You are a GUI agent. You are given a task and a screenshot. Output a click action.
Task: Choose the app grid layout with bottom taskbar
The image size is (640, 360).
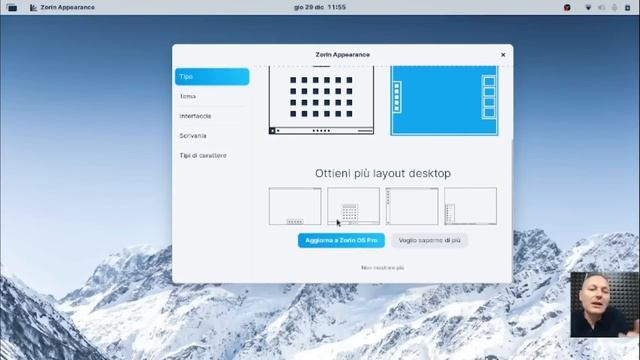pos(321,100)
